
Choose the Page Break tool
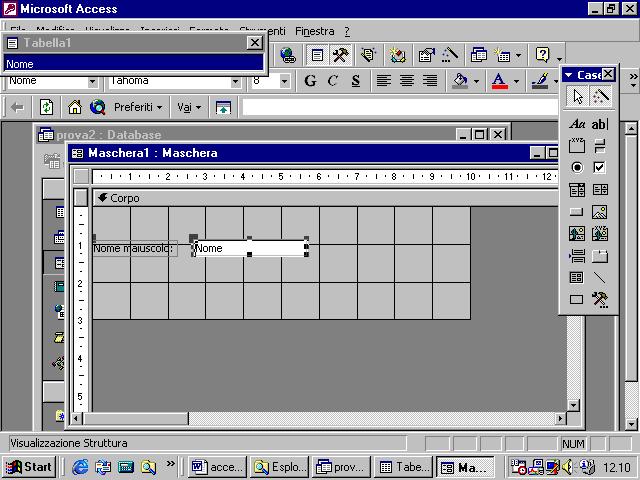coord(577,256)
